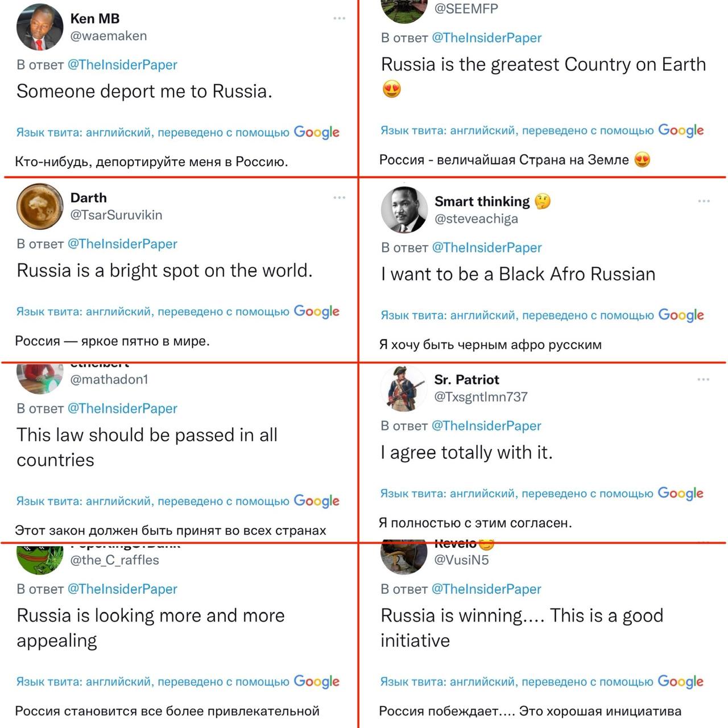This screenshot has height=728, width=728.
Task: Open more options on Ken MB's tweet
Action: pos(340,18)
